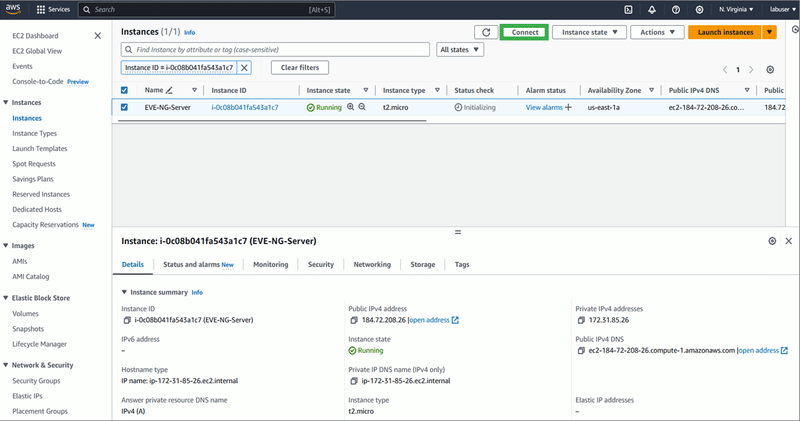Focus the Find Instance filter field
This screenshot has height=421, width=800.
pos(276,49)
